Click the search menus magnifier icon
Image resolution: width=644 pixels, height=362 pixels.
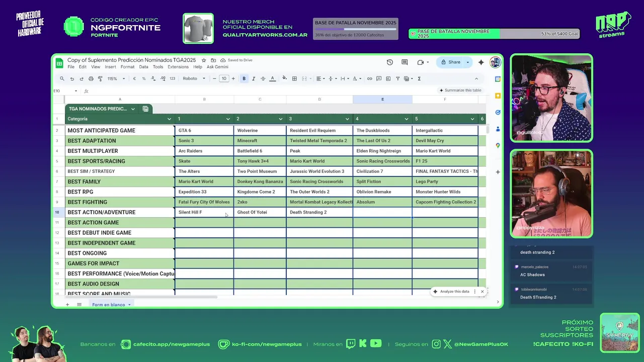(62, 78)
